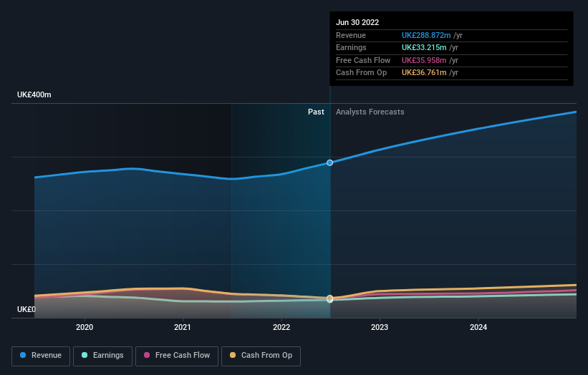Screen dimensions: 588x375
Task: Click the UK£35.958m free cash flow value
Action: (424, 60)
